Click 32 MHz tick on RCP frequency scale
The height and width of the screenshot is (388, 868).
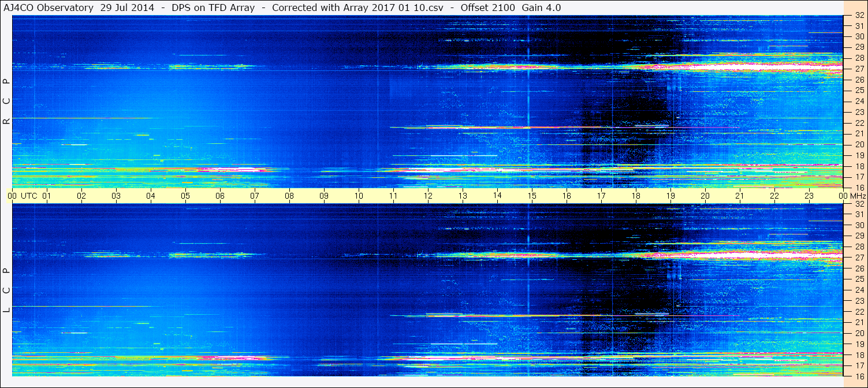click(x=859, y=15)
